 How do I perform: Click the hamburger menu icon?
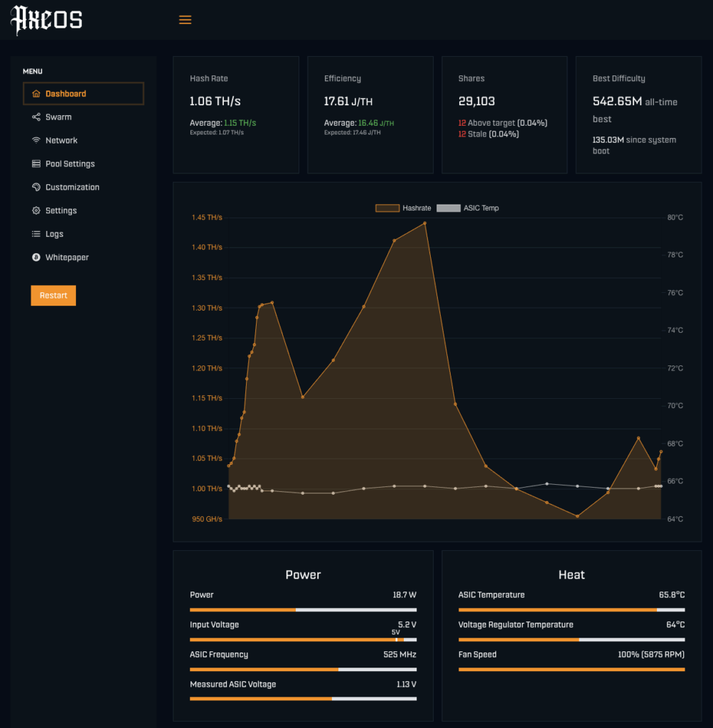[x=185, y=20]
